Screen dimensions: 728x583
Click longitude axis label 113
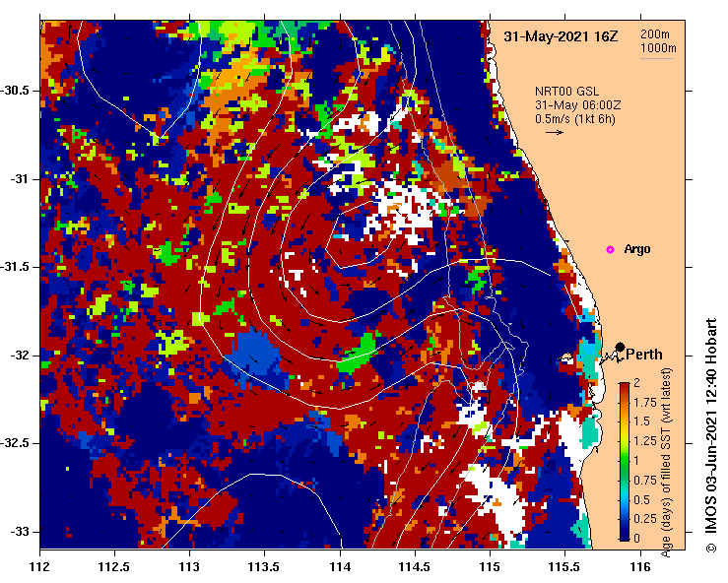point(190,566)
